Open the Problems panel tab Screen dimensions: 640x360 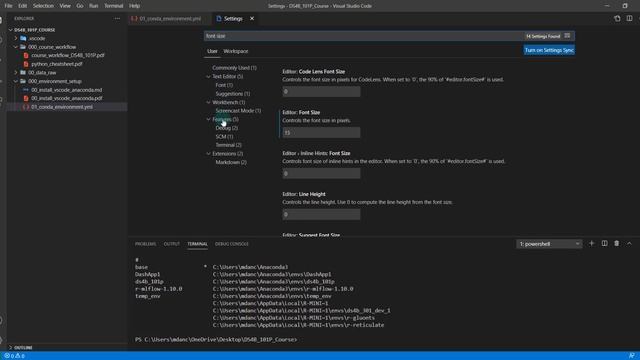[x=145, y=244]
